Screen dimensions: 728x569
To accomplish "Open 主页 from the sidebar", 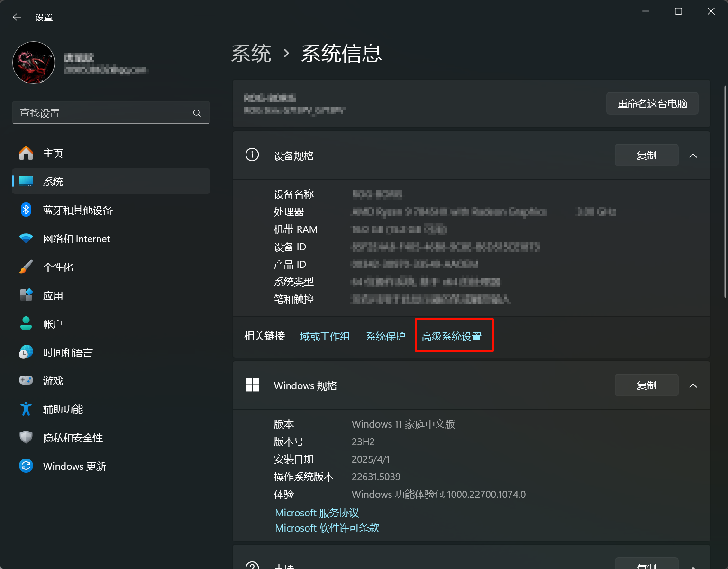I will coord(111,153).
